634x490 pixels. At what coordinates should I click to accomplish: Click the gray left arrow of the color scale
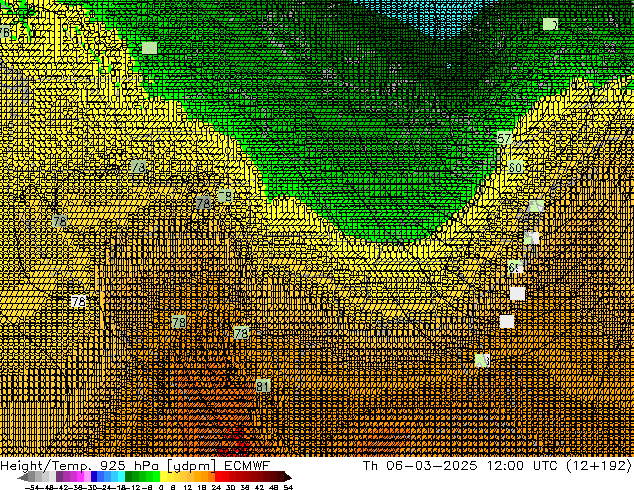click(x=22, y=477)
